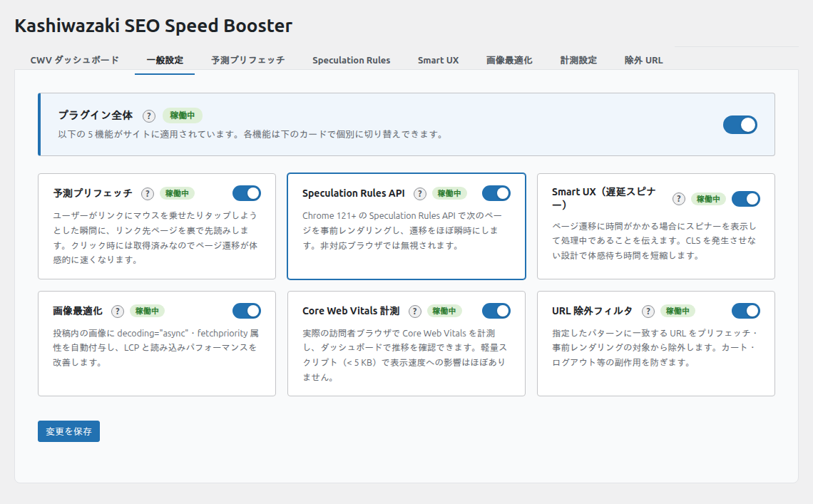Click help icon next to プラグイン全体
The width and height of the screenshot is (813, 504).
pyautogui.click(x=148, y=115)
